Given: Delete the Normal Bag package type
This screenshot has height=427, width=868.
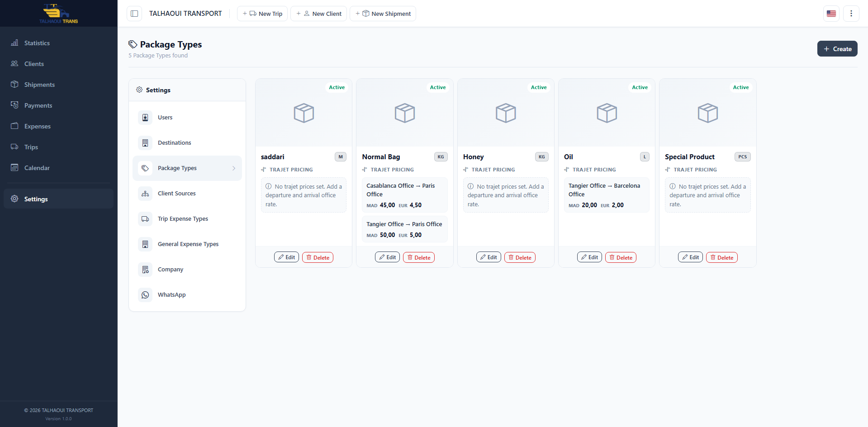Looking at the screenshot, I should [x=419, y=257].
